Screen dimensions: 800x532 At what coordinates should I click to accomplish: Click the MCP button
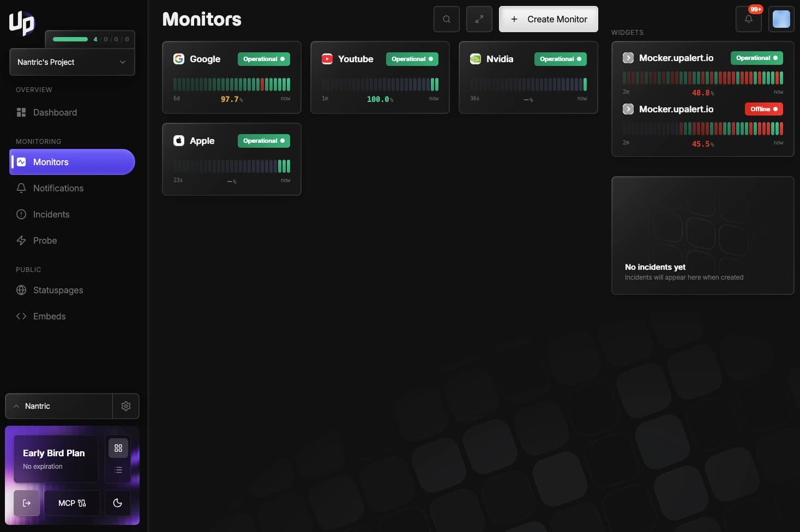pyautogui.click(x=71, y=503)
